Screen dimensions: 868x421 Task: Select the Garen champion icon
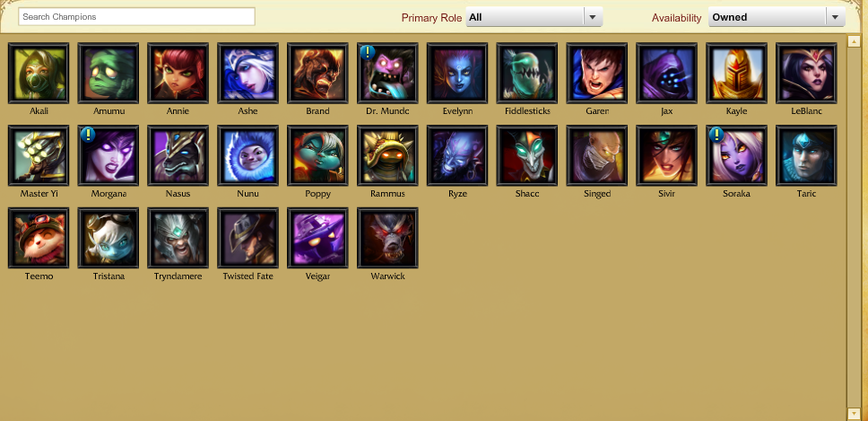tap(597, 73)
